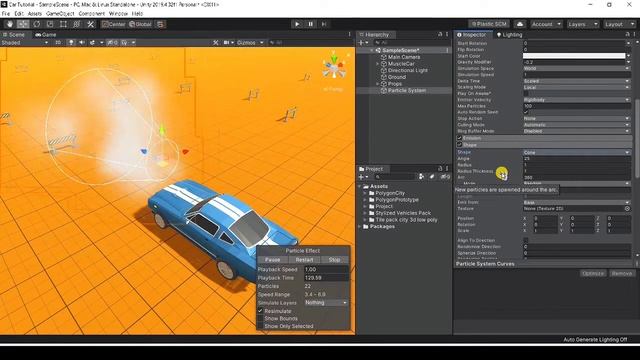Toggle 2D view mode

click(58, 42)
